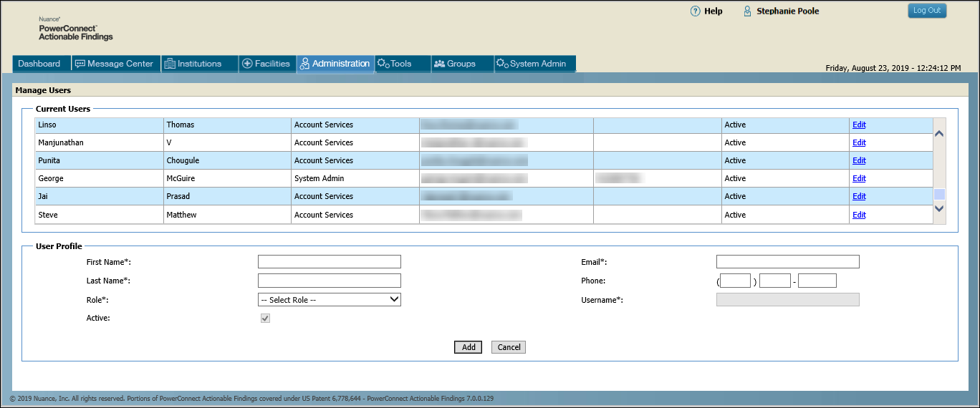The height and width of the screenshot is (408, 980).
Task: Click Active status in Steve's row
Action: tap(785, 215)
